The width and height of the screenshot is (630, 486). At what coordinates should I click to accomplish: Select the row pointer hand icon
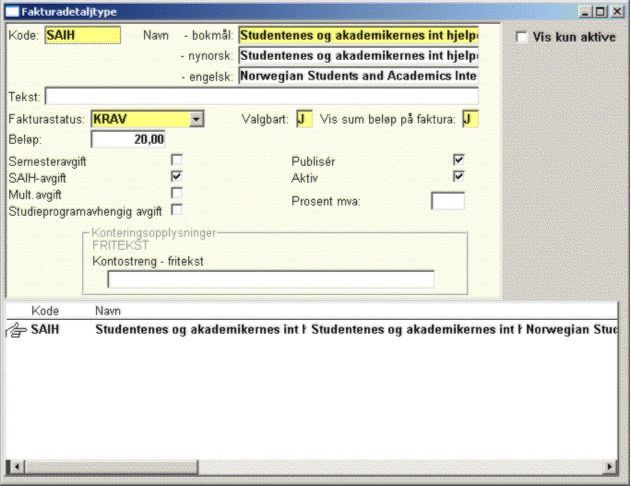click(x=16, y=331)
